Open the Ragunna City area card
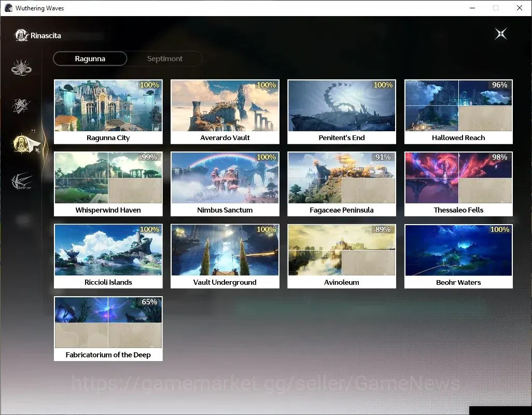The image size is (532, 415). tap(108, 112)
